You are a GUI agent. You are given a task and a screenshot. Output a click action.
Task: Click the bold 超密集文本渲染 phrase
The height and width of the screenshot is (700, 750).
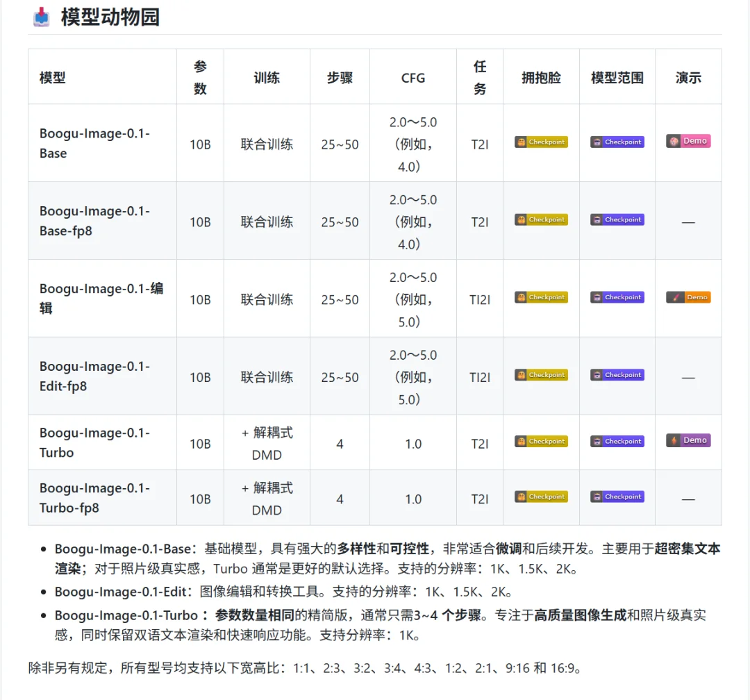pyautogui.click(x=687, y=549)
